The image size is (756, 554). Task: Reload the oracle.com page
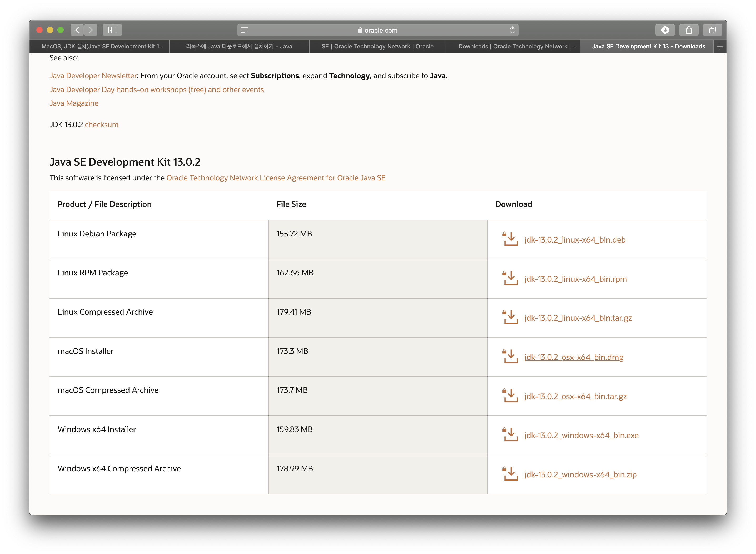click(512, 30)
